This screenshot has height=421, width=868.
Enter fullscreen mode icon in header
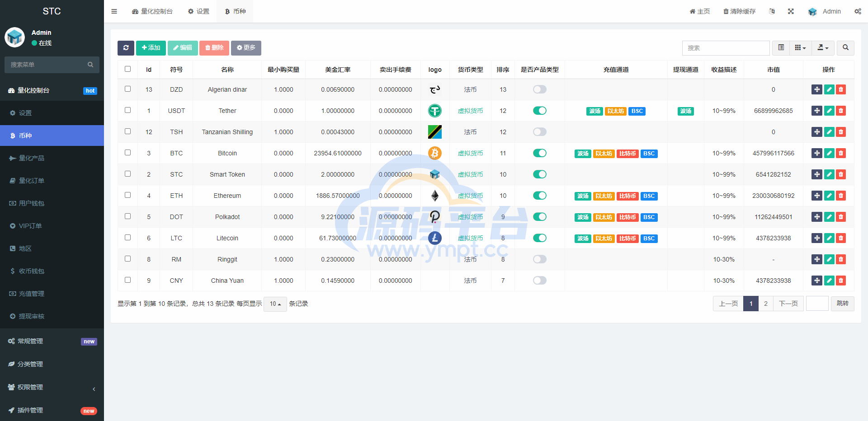point(791,11)
